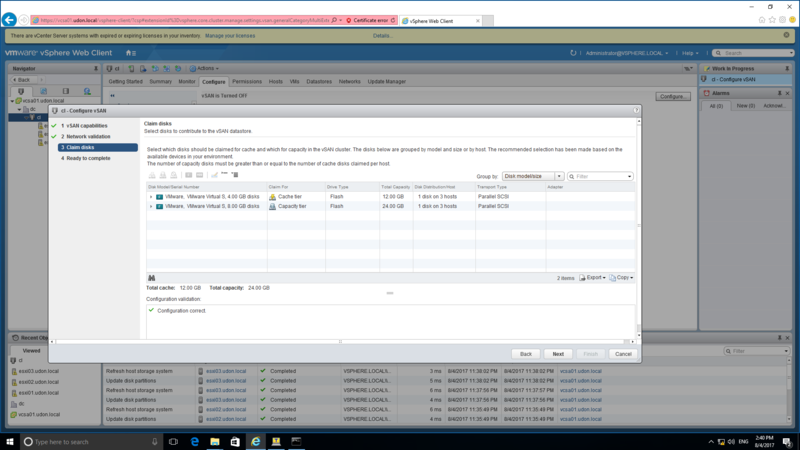Click navigator Back button
This screenshot has width=800, height=450.
coord(21,80)
